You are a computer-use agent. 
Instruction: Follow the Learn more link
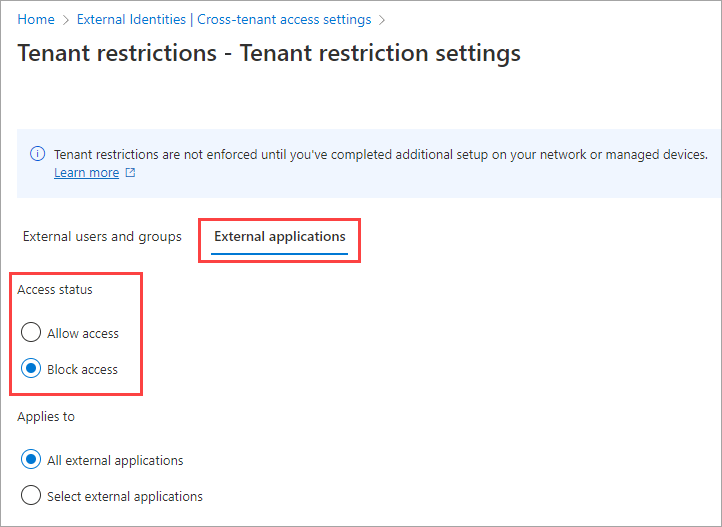(x=86, y=173)
